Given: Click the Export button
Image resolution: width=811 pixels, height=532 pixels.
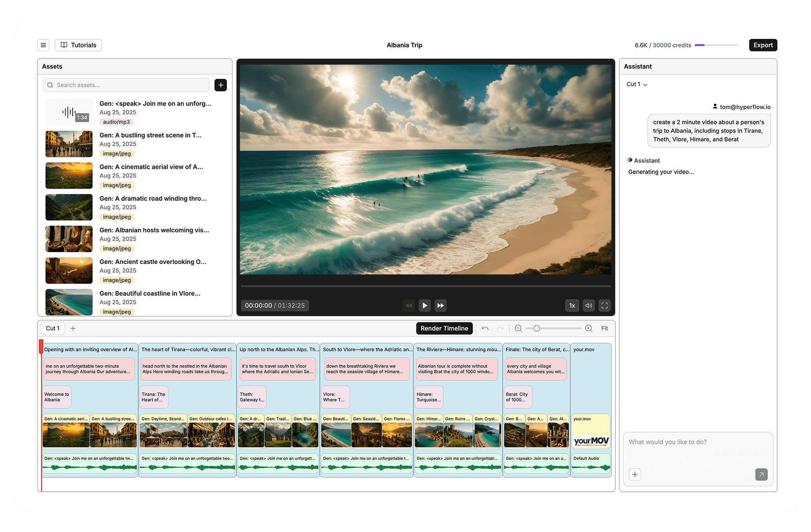Looking at the screenshot, I should [763, 45].
